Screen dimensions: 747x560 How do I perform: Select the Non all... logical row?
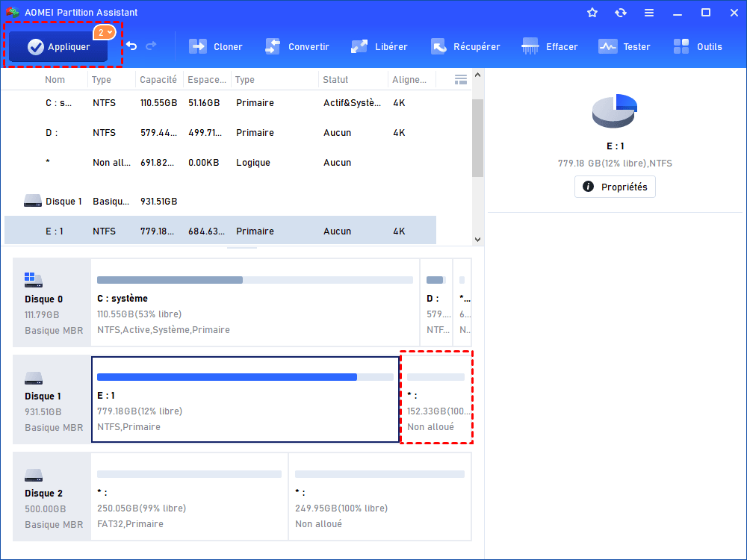(x=220, y=162)
